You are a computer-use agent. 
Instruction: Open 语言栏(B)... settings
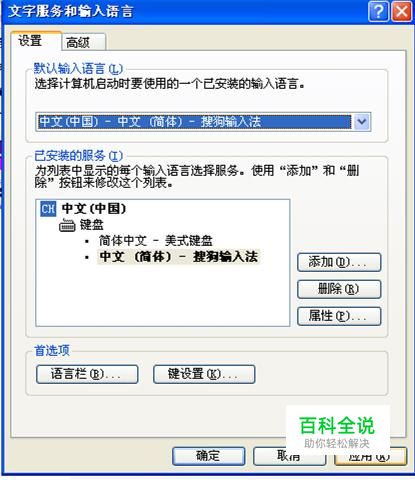[87, 374]
